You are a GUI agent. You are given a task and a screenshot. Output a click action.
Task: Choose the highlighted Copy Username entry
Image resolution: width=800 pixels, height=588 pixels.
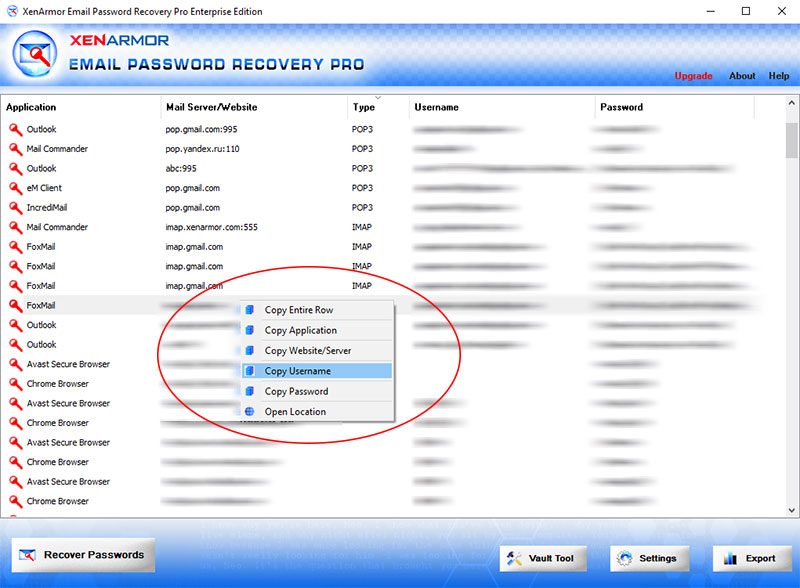[317, 371]
